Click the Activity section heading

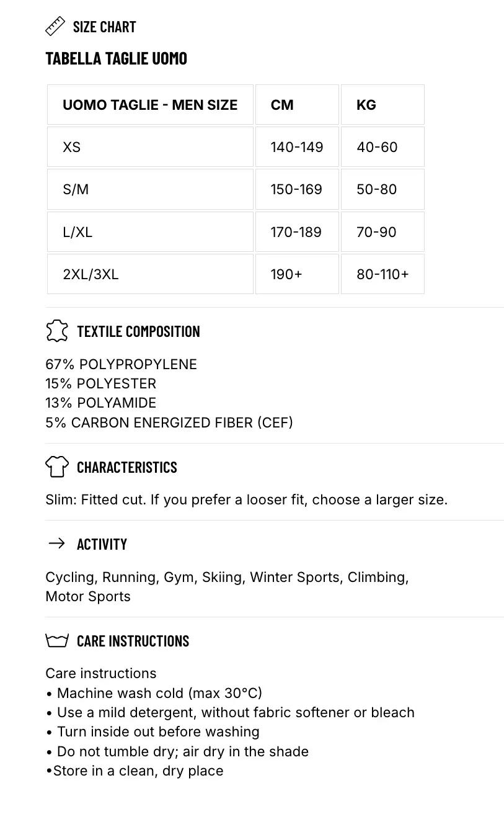(x=102, y=544)
